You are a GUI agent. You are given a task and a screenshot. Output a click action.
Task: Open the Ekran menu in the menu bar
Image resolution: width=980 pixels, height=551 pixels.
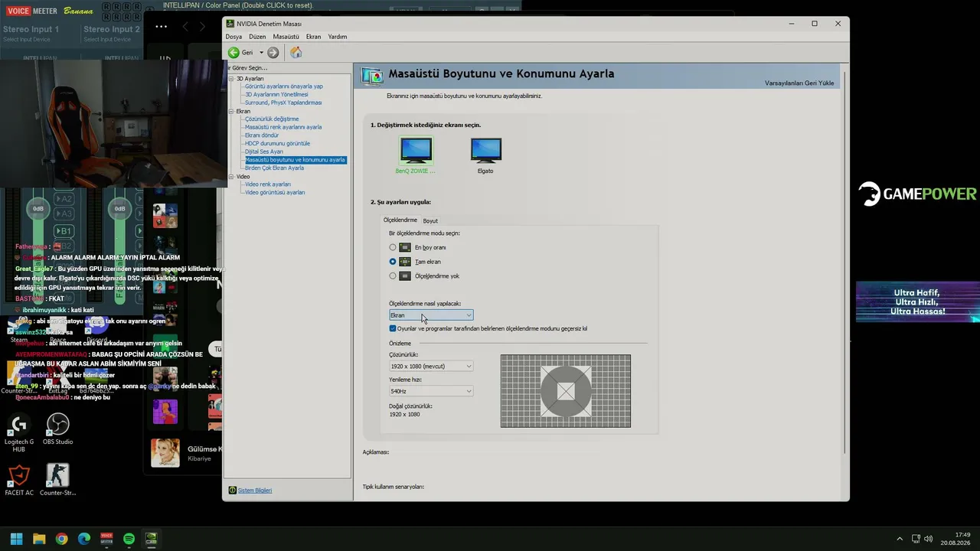point(313,37)
